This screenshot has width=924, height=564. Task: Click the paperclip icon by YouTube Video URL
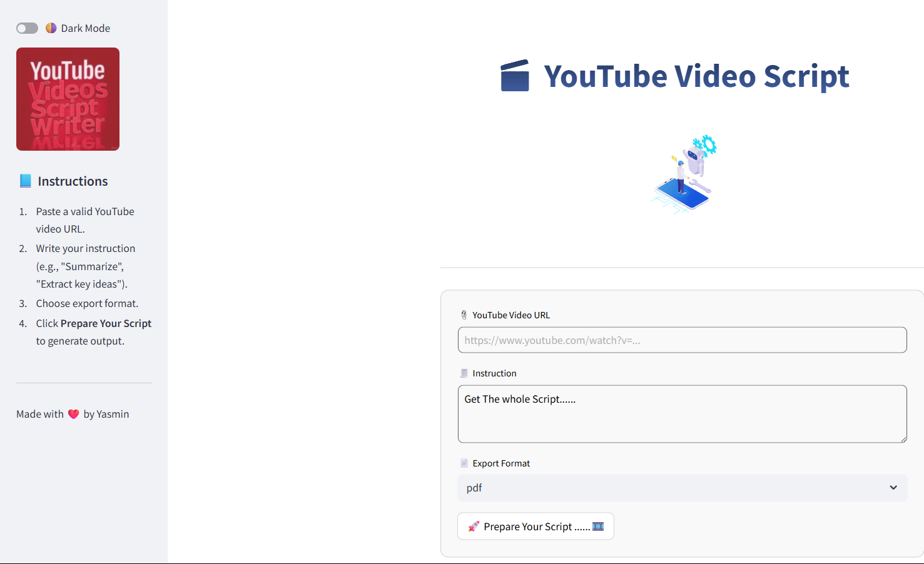coord(464,315)
